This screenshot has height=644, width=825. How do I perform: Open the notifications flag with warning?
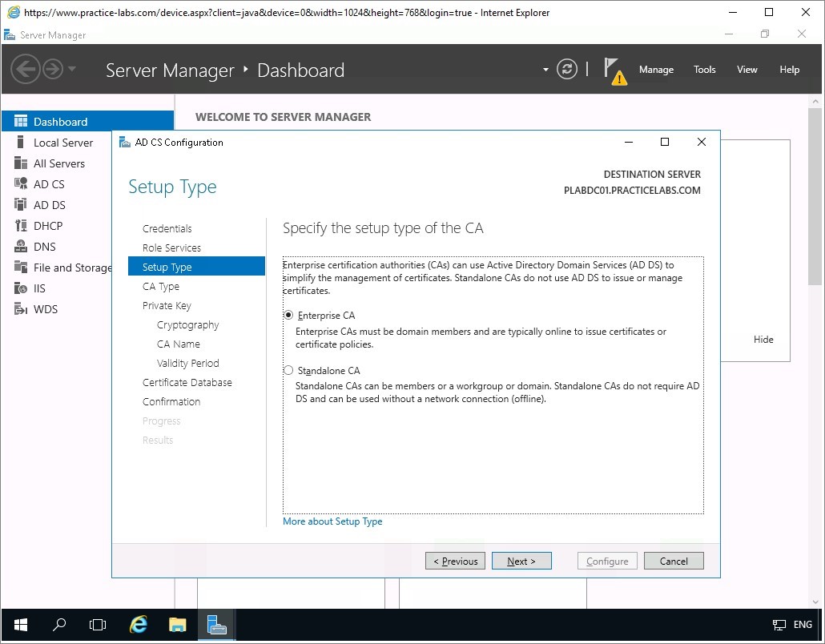(x=615, y=71)
